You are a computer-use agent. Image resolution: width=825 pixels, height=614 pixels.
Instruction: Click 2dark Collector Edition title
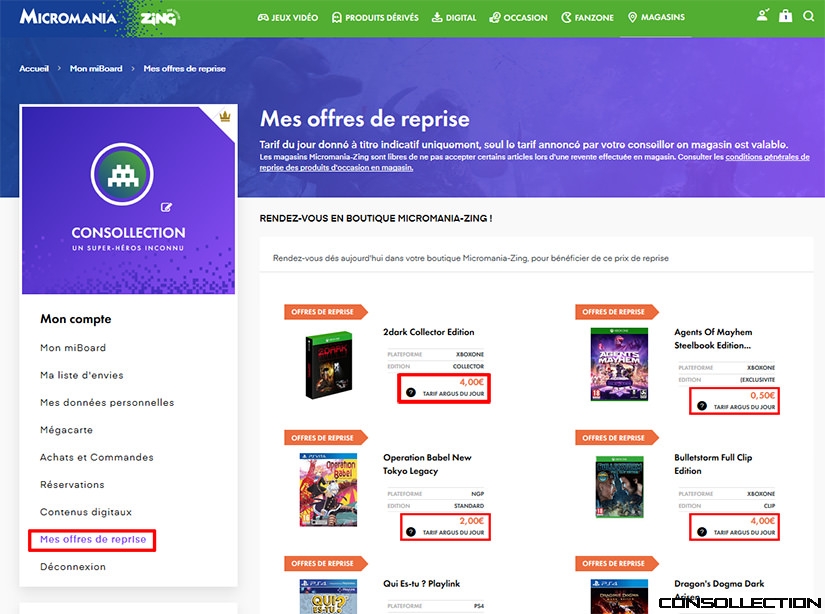click(x=429, y=332)
